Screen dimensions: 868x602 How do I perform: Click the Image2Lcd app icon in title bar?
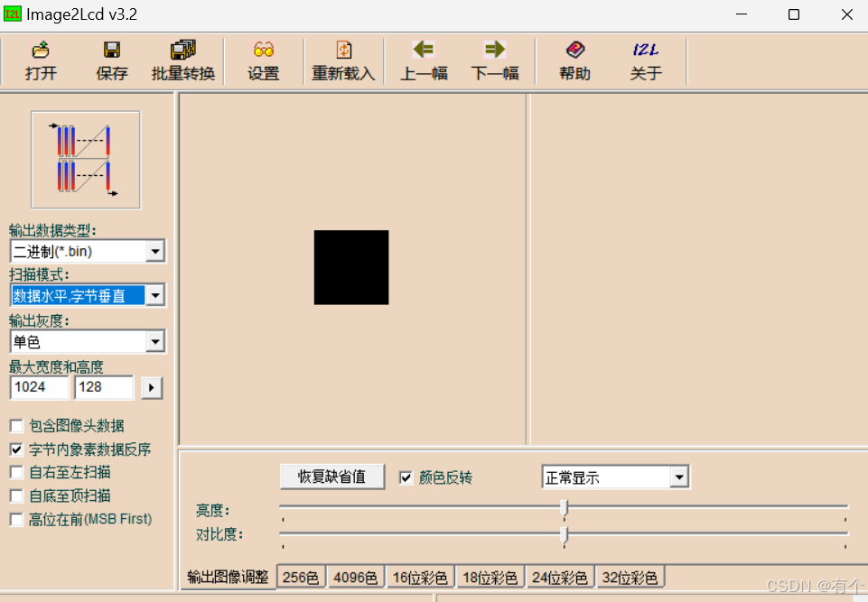[12, 14]
